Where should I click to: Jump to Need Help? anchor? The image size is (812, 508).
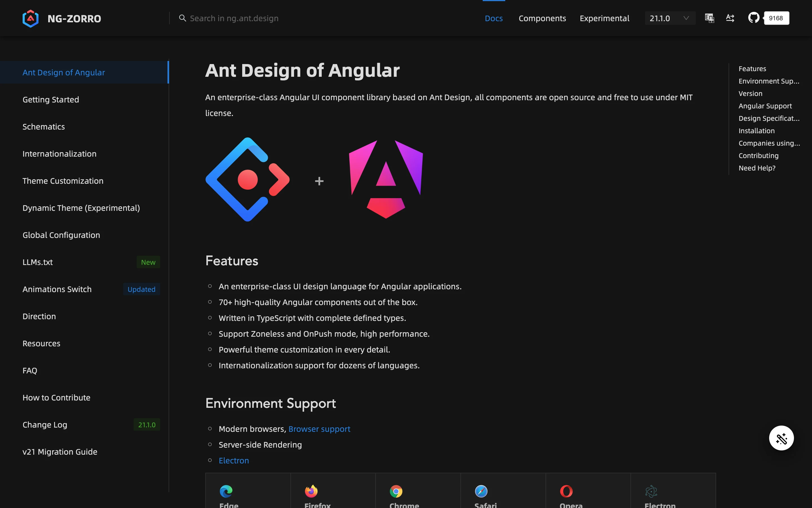757,168
